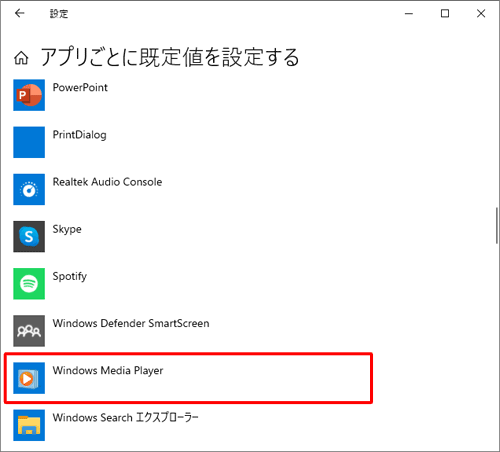Click the Skype app icon
500x452 pixels.
(x=29, y=236)
